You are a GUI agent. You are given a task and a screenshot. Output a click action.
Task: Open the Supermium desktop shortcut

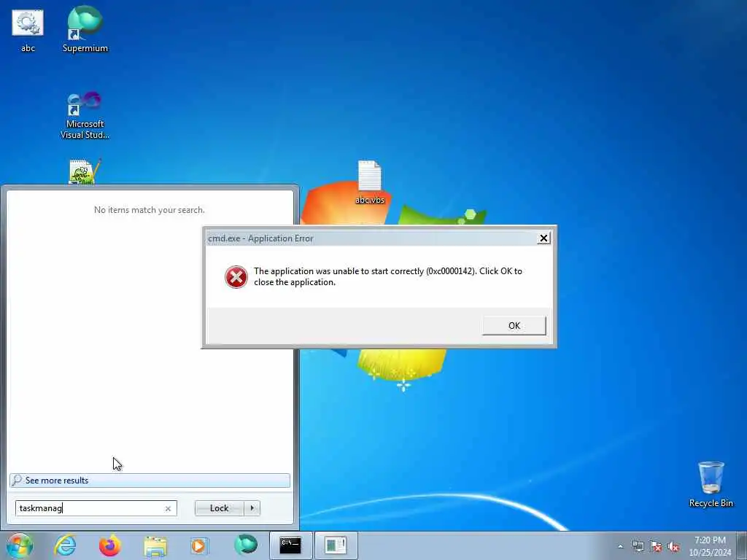coord(85,29)
